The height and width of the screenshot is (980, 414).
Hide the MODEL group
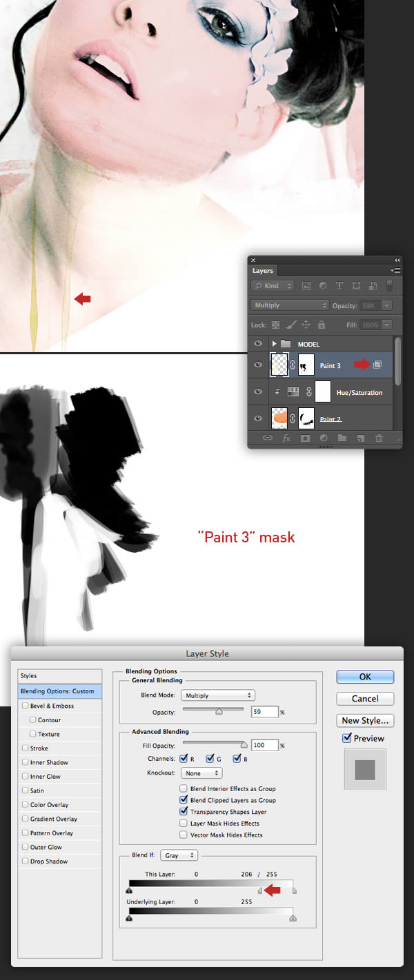coord(258,344)
